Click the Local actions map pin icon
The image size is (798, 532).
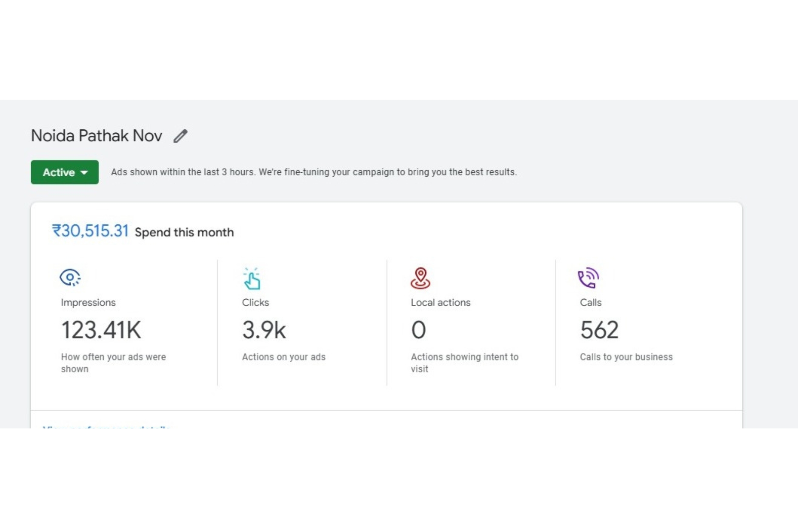[x=420, y=278]
